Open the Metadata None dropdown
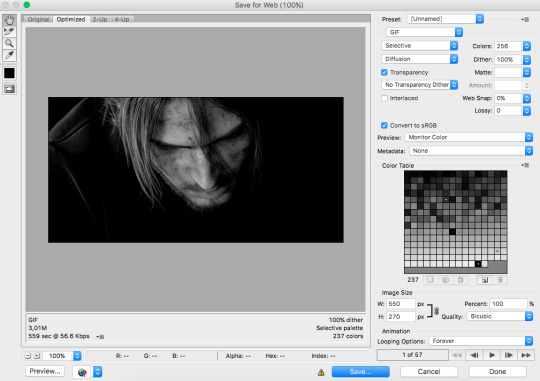540x381 pixels. click(x=471, y=151)
